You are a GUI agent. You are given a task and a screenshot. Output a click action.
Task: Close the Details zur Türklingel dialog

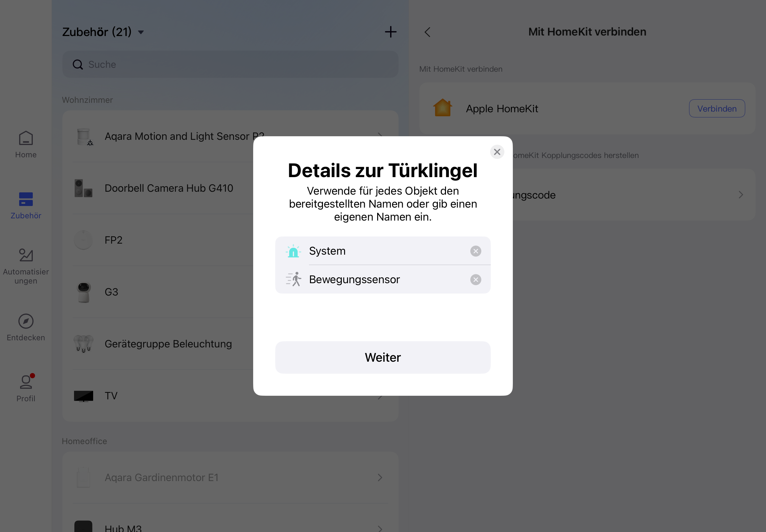497,152
